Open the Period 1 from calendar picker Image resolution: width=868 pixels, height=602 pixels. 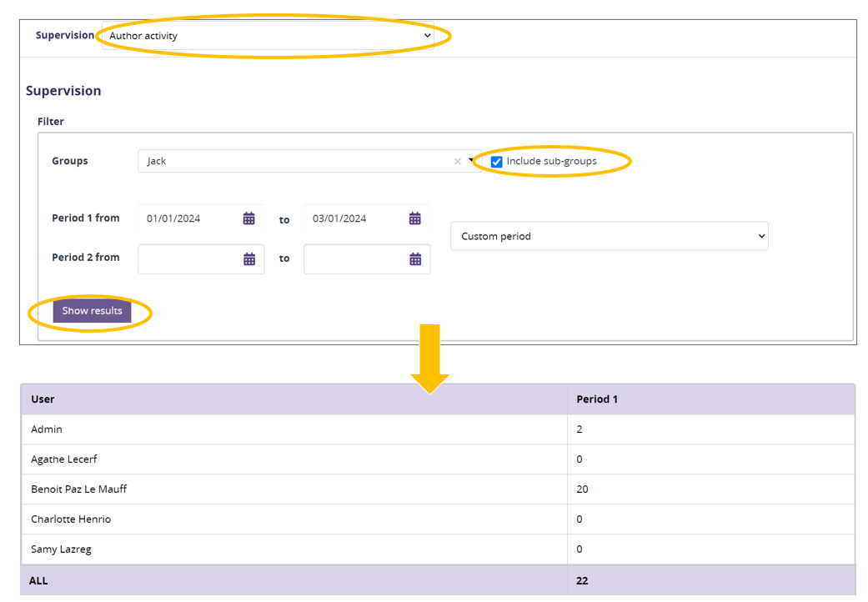[248, 218]
